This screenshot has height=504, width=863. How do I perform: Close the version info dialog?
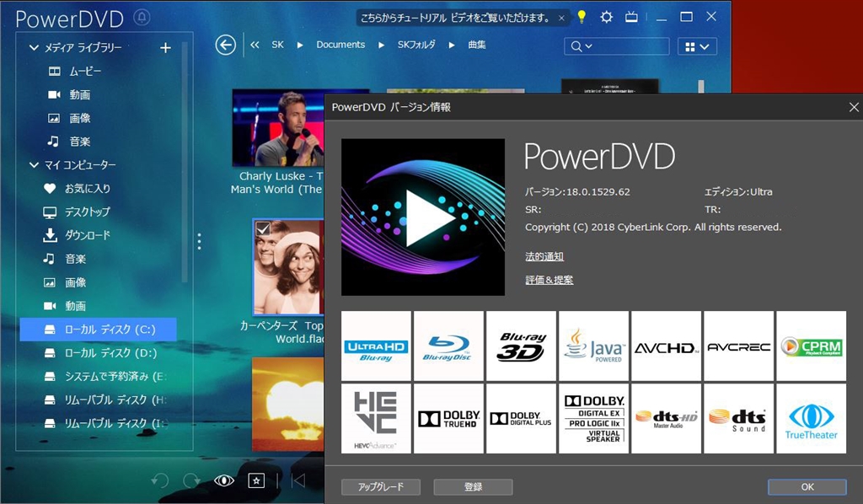coord(854,107)
